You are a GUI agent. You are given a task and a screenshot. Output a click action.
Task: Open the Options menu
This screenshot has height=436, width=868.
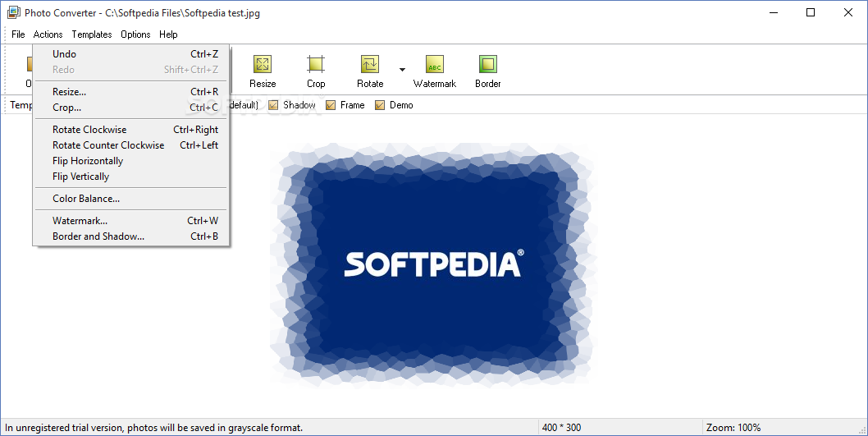coord(135,34)
